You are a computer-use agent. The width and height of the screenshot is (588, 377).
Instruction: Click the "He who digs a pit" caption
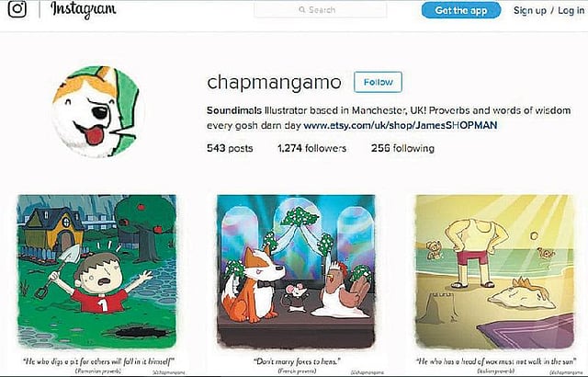click(x=98, y=361)
